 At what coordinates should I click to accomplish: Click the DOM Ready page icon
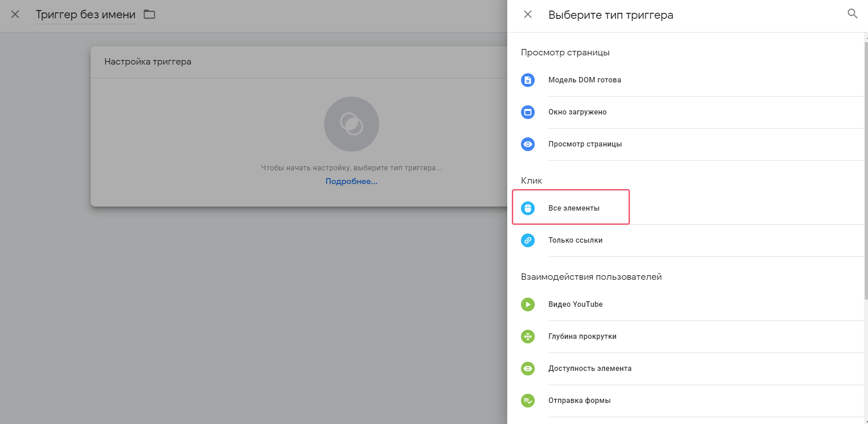(x=528, y=80)
